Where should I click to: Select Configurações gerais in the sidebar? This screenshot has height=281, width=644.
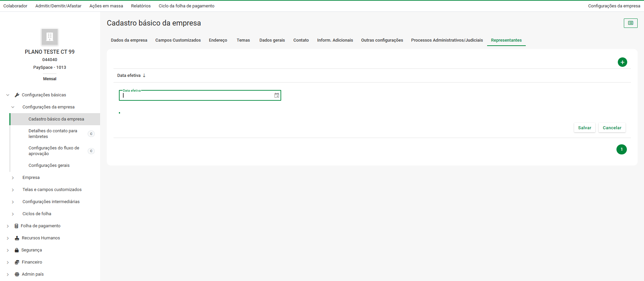click(49, 166)
